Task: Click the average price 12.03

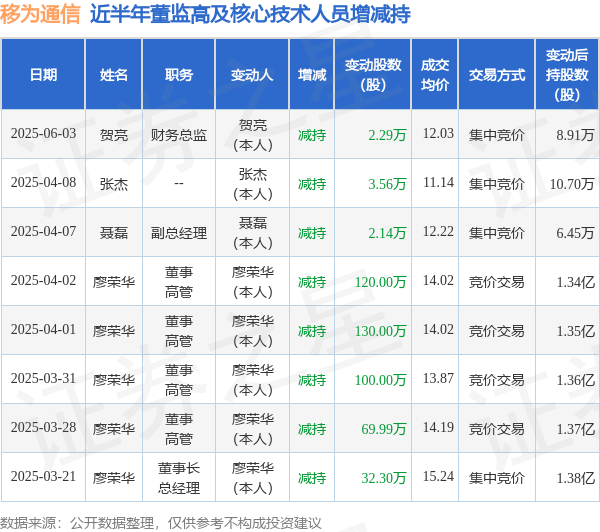Action: click(438, 134)
